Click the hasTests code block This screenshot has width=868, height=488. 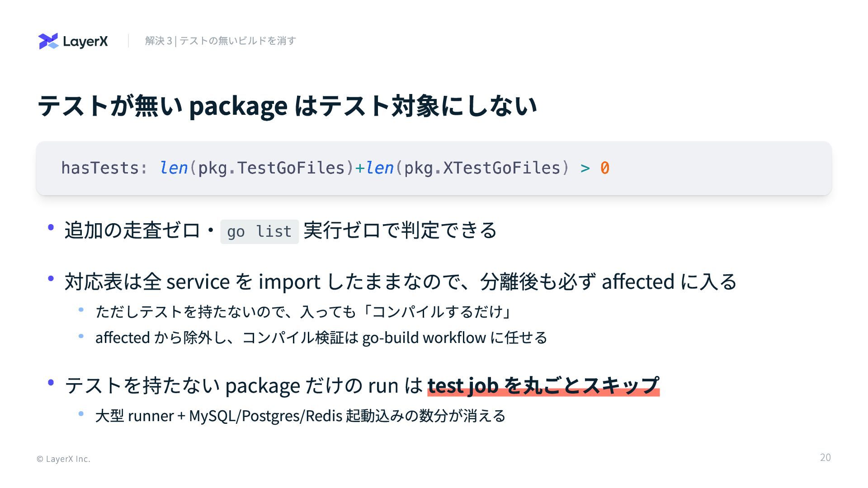434,168
